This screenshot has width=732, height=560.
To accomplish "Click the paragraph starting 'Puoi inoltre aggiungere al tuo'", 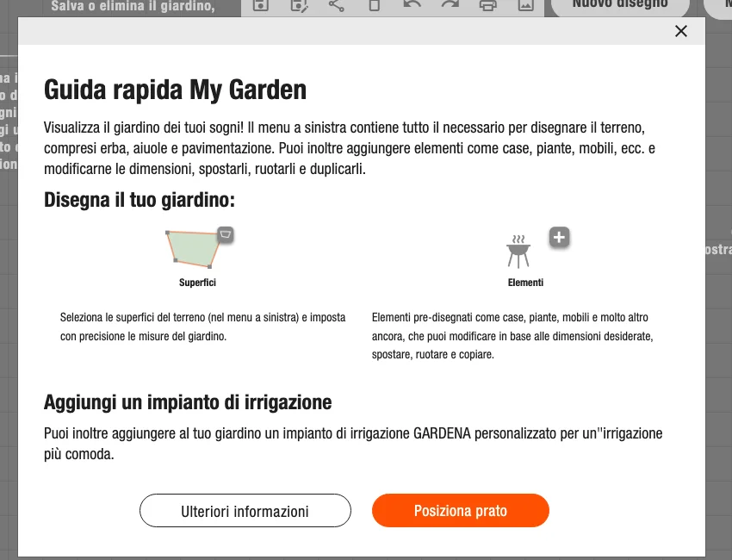I will coord(353,444).
